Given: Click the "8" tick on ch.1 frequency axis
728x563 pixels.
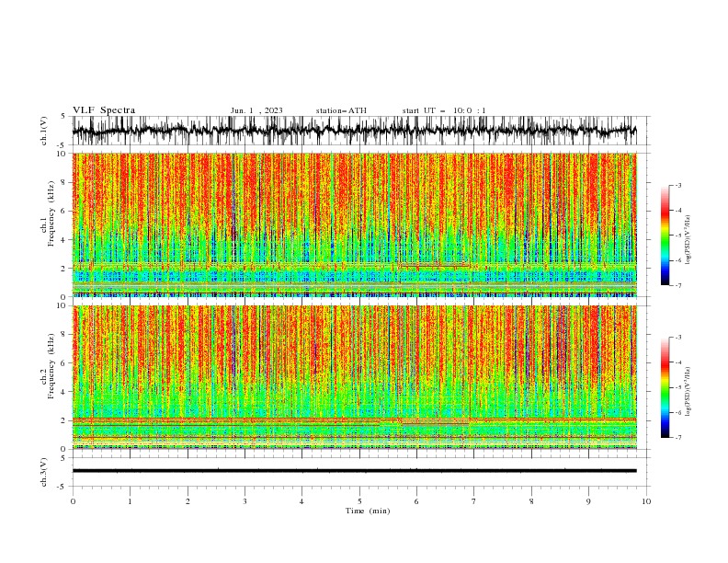Looking at the screenshot, I should point(64,182).
